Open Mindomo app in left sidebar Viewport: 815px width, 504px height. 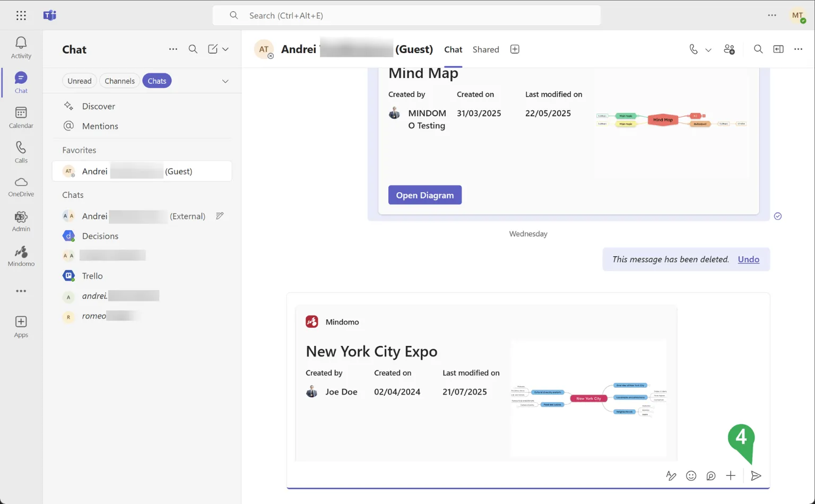point(21,256)
